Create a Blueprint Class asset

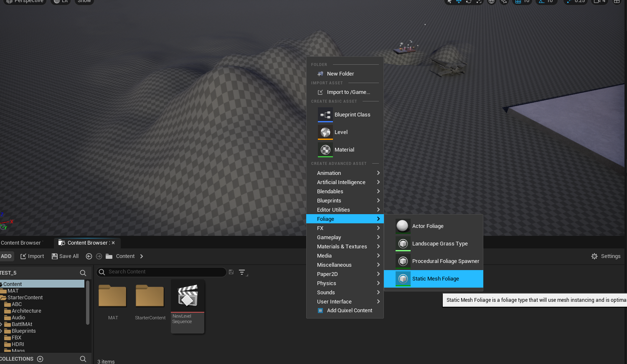(x=345, y=114)
